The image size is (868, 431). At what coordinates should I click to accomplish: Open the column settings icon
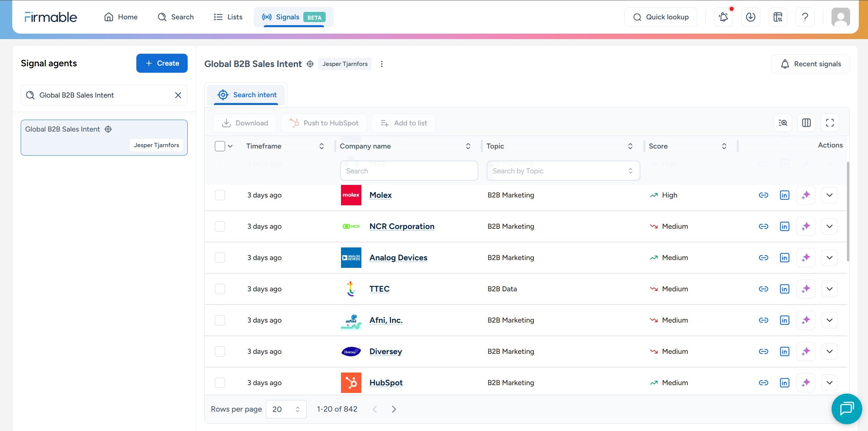click(806, 123)
